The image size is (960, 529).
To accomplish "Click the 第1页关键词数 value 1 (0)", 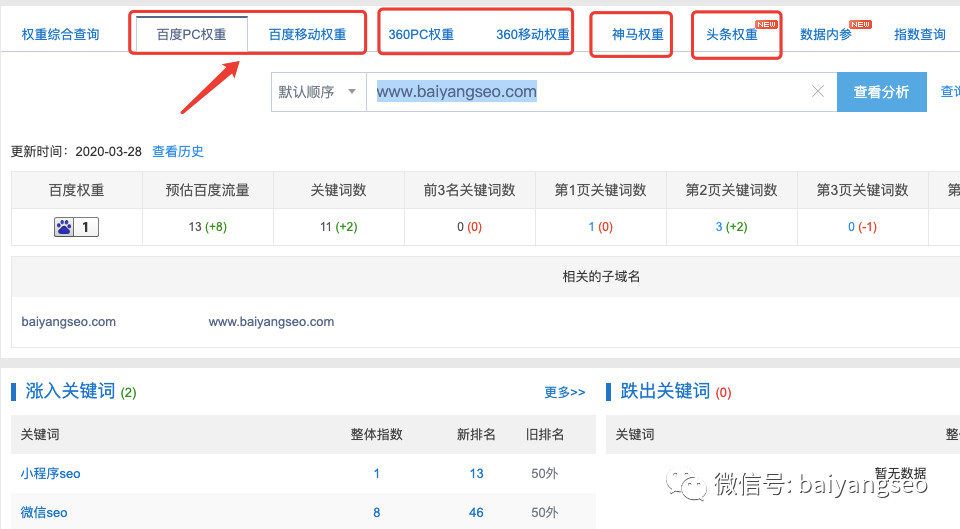I will (601, 227).
